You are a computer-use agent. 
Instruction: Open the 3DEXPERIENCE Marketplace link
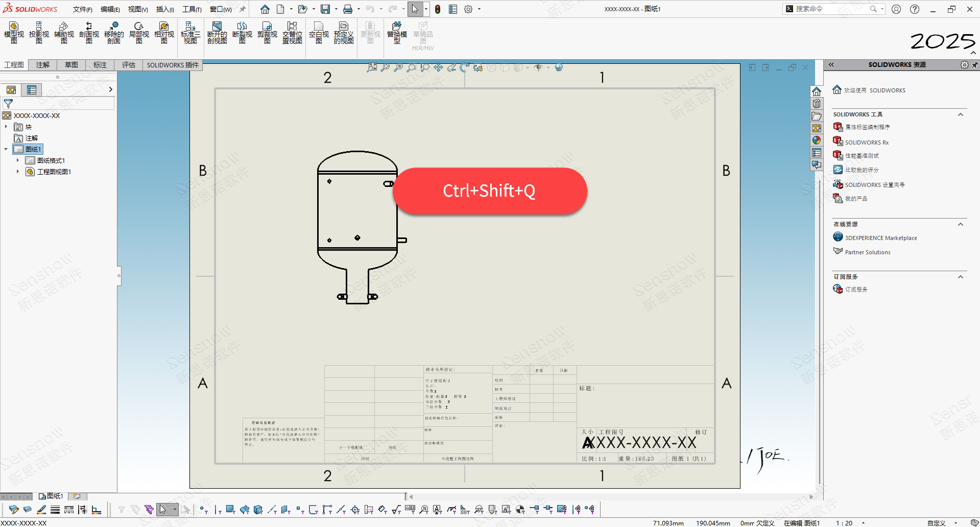(880, 238)
